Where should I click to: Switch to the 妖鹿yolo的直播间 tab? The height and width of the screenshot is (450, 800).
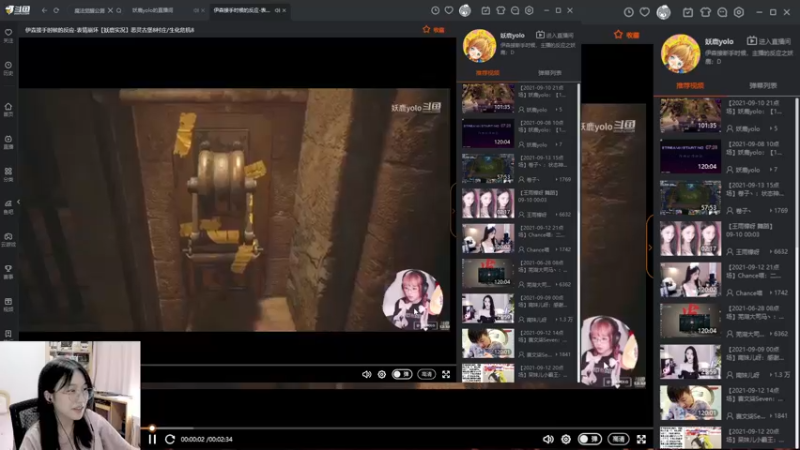click(x=153, y=10)
